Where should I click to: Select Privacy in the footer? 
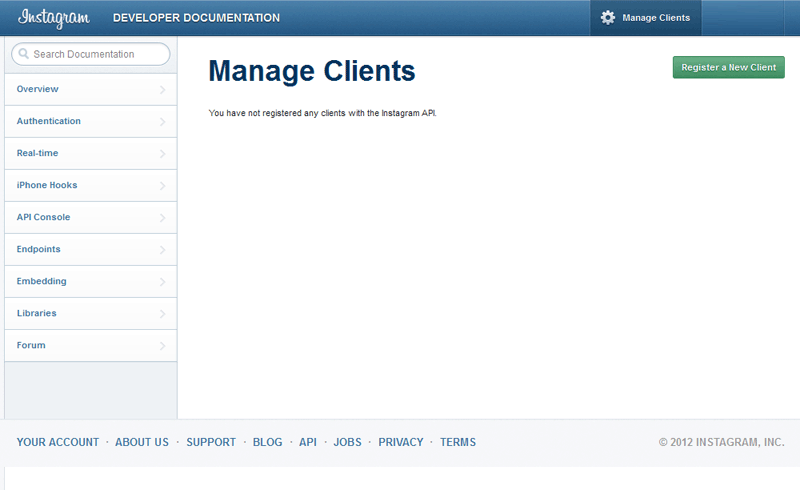400,442
